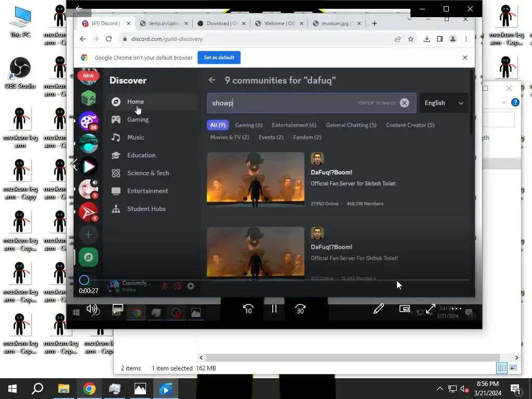Viewport: 532px width, 399px height.
Task: Open the English language dropdown
Action: 444,103
